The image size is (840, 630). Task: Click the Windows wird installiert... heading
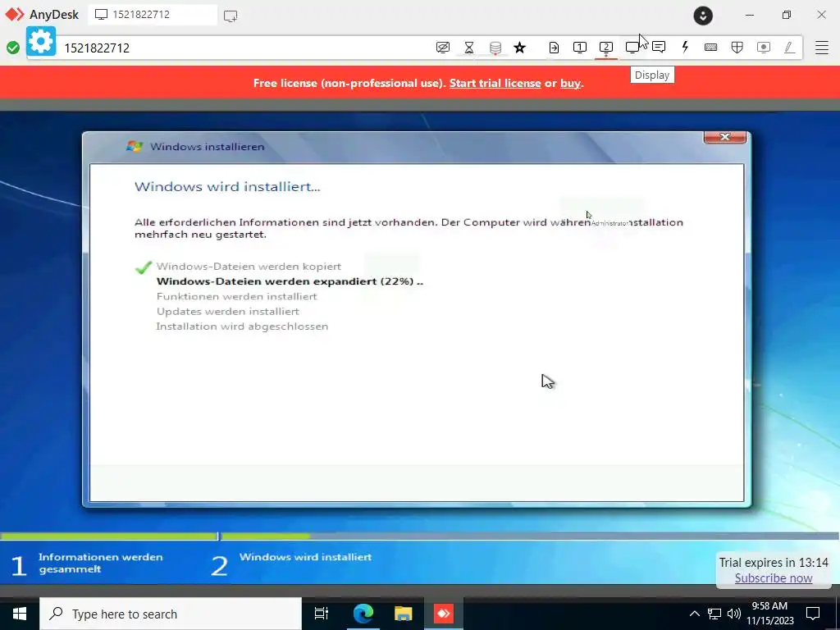[x=227, y=187]
